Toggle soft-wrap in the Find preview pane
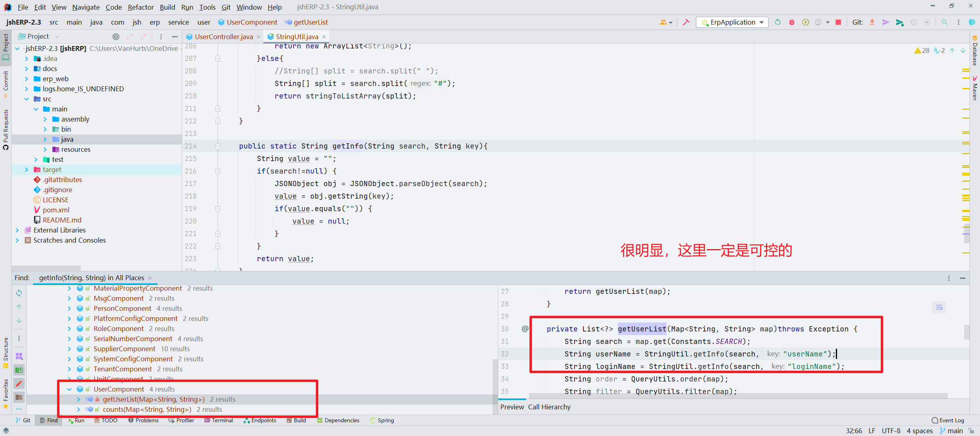 (939, 307)
